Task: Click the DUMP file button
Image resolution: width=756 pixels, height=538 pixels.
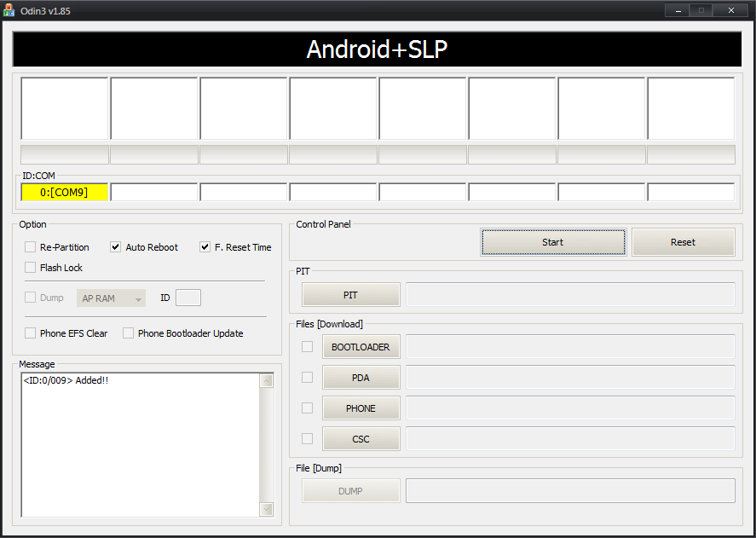Action: (350, 491)
